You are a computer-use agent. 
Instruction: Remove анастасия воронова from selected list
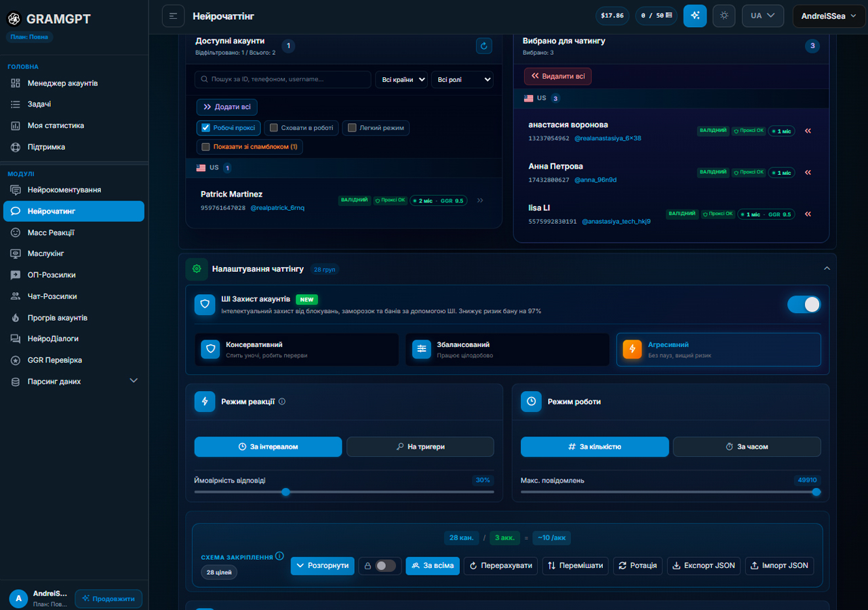(x=808, y=131)
